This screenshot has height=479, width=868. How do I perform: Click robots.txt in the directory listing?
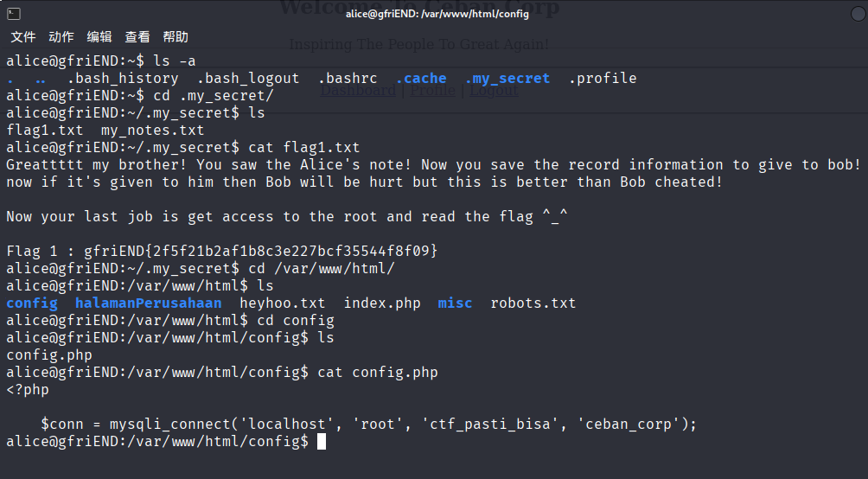pos(533,303)
